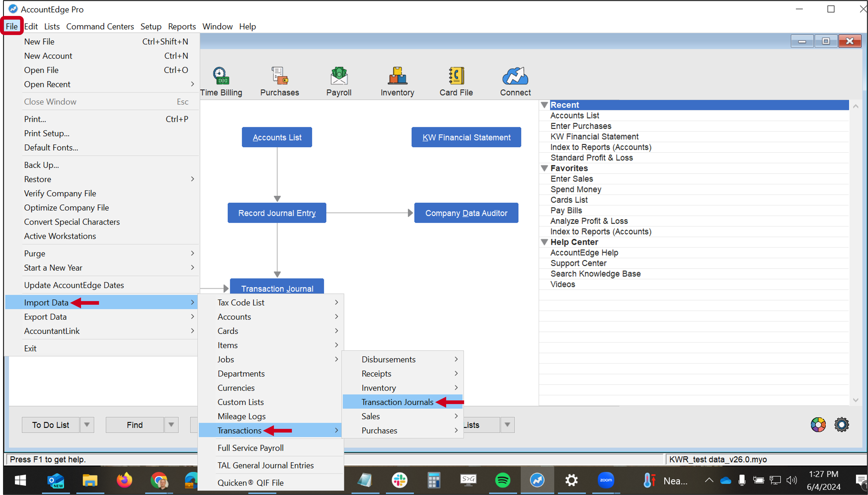Click the Accounts List flowchart button

click(x=277, y=137)
